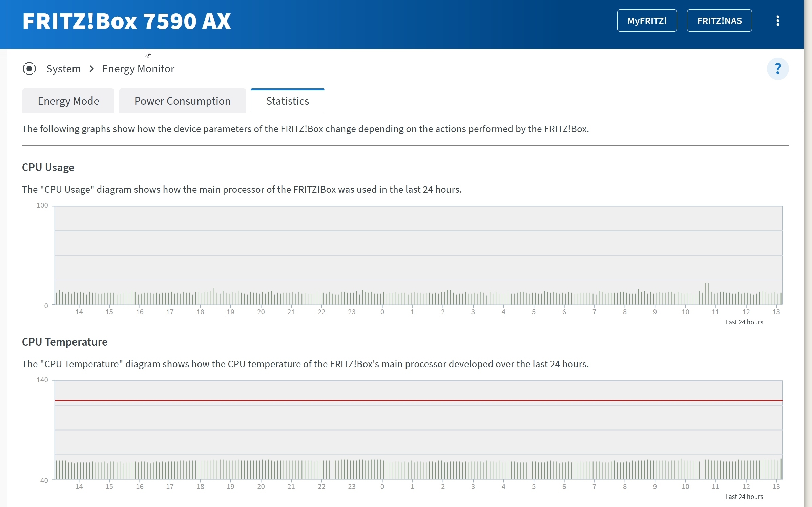Click hour 19 label on CPU Temperature axis
812x507 pixels.
click(230, 487)
